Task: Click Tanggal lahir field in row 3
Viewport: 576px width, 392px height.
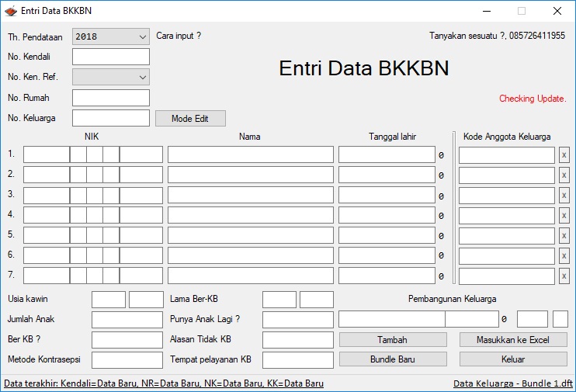Action: tap(387, 195)
